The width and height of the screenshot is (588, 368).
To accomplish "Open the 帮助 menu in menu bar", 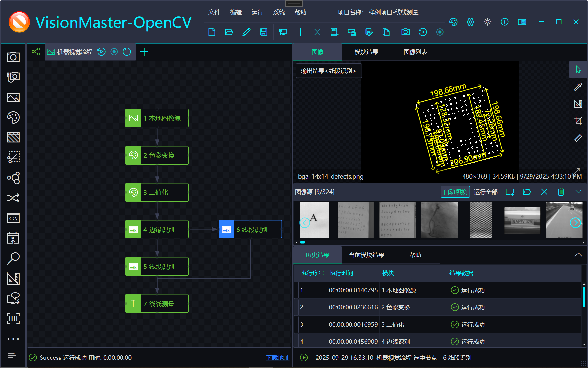I will (301, 12).
